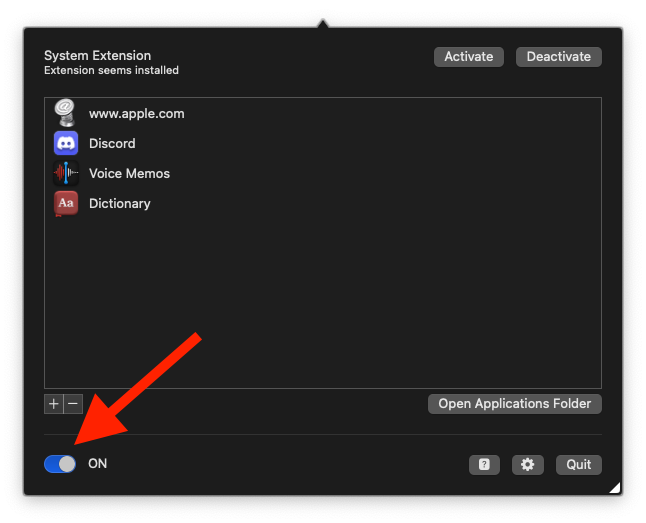Select the Discord name in the list
The height and width of the screenshot is (523, 646).
pos(112,143)
